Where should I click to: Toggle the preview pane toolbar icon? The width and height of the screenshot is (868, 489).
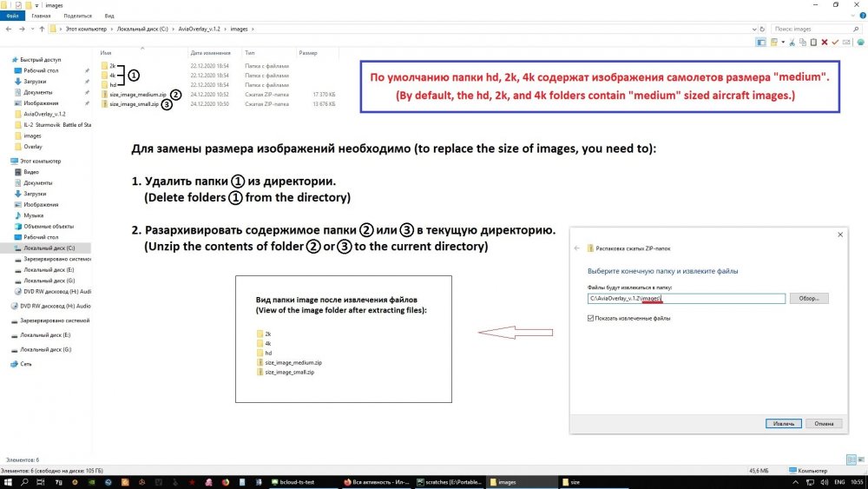(761, 42)
